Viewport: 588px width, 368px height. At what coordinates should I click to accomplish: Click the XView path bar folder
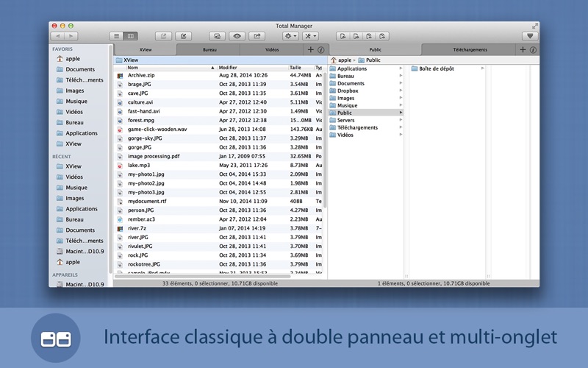127,60
